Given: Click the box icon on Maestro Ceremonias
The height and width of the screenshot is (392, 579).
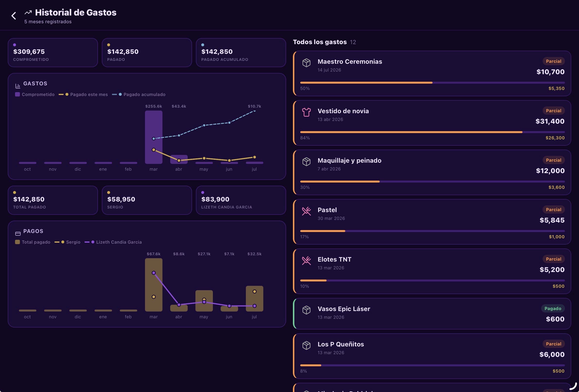Looking at the screenshot, I should 306,63.
